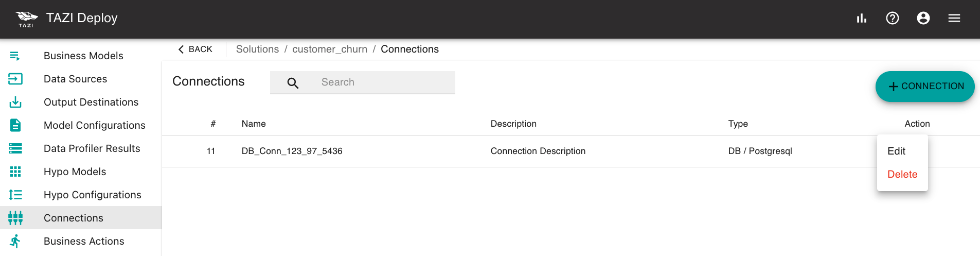The image size is (980, 256).
Task: Click the Model Configurations document icon
Action: tap(15, 125)
